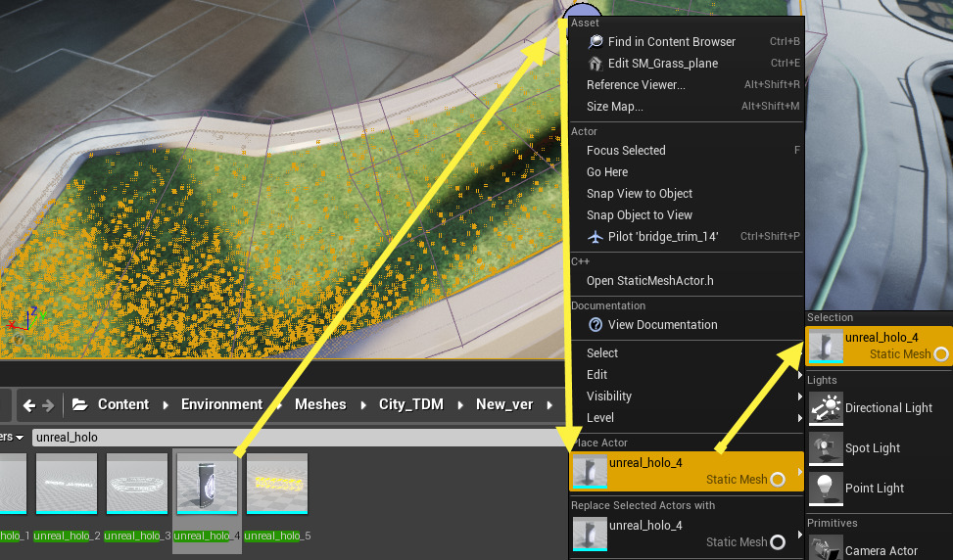This screenshot has height=560, width=953.
Task: Click the unreal_holo_5 asset name label
Action: click(278, 536)
